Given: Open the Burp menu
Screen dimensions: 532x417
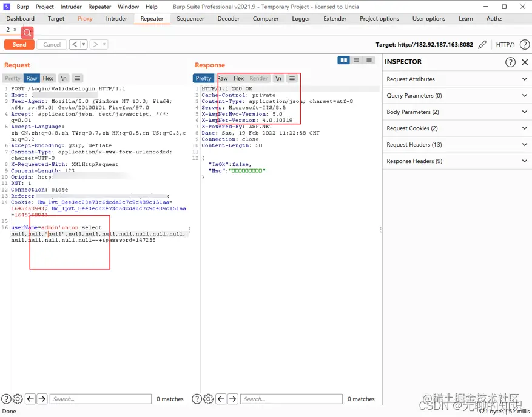Looking at the screenshot, I should click(x=22, y=7).
